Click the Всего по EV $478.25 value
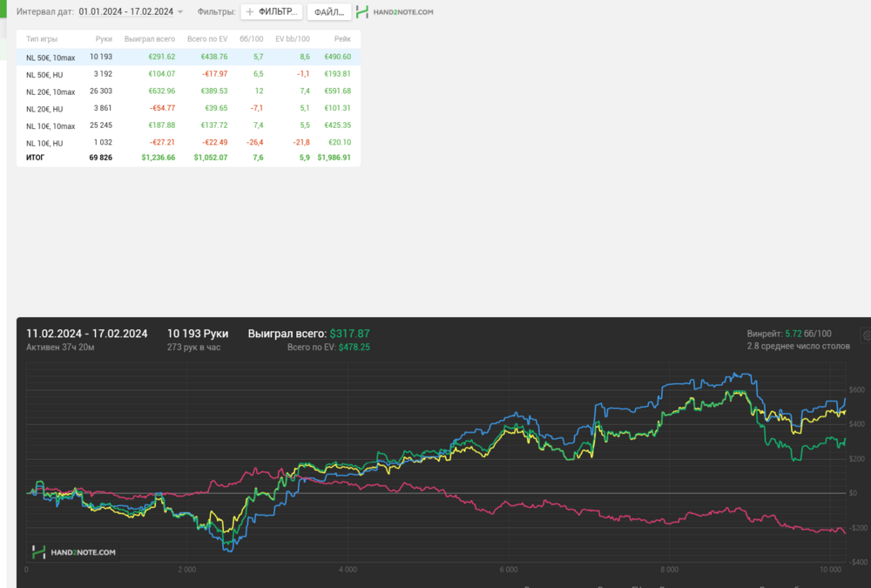Viewport: 871px width, 588px height. click(x=354, y=348)
